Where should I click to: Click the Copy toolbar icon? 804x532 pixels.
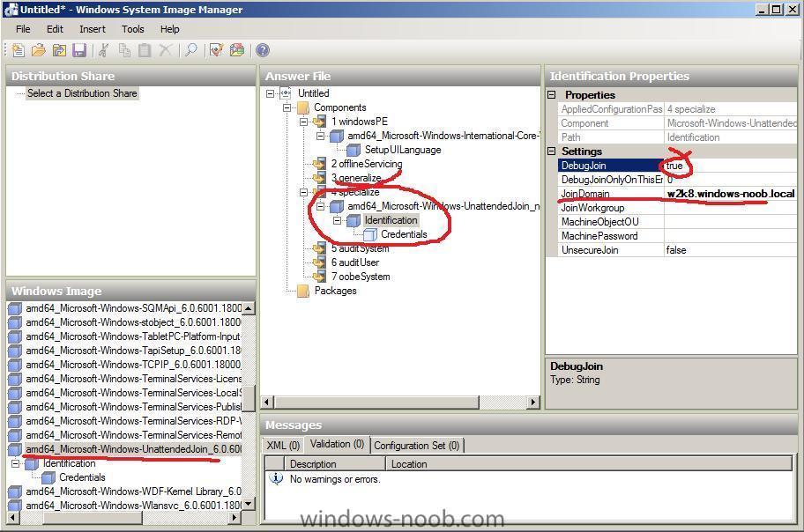coord(124,50)
